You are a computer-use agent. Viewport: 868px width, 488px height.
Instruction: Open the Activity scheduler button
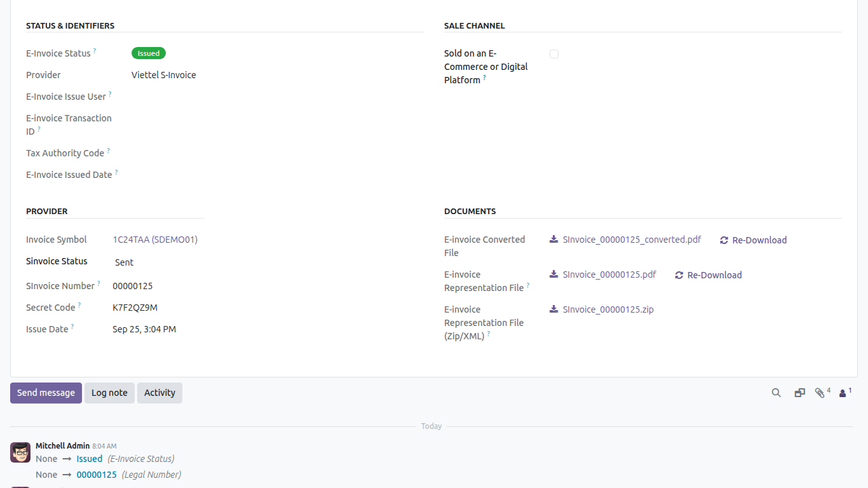click(x=159, y=393)
